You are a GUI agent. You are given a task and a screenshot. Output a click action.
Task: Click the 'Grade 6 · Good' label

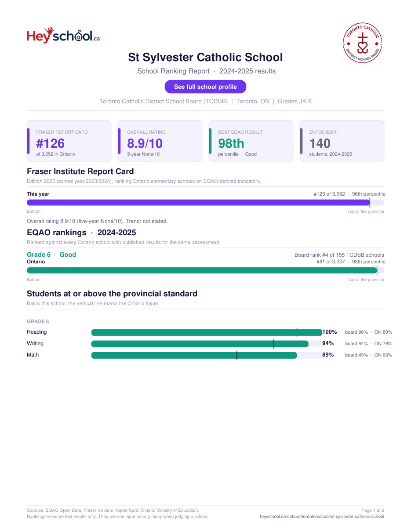point(51,255)
